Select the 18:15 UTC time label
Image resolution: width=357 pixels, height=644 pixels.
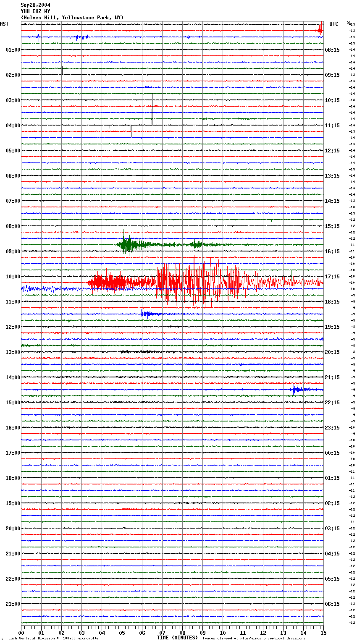coord(332,302)
